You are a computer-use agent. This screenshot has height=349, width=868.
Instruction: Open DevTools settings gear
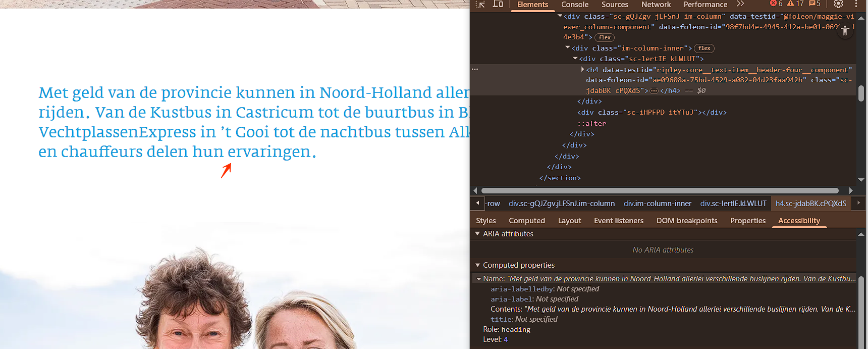838,5
